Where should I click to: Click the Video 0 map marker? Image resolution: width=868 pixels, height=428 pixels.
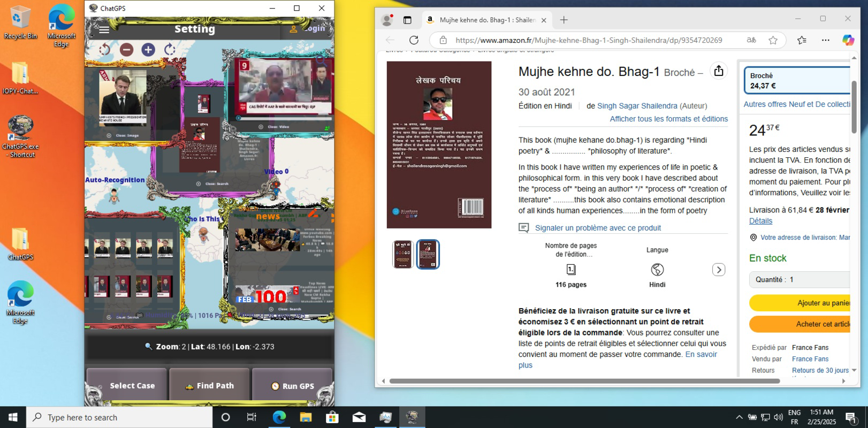[x=276, y=187]
